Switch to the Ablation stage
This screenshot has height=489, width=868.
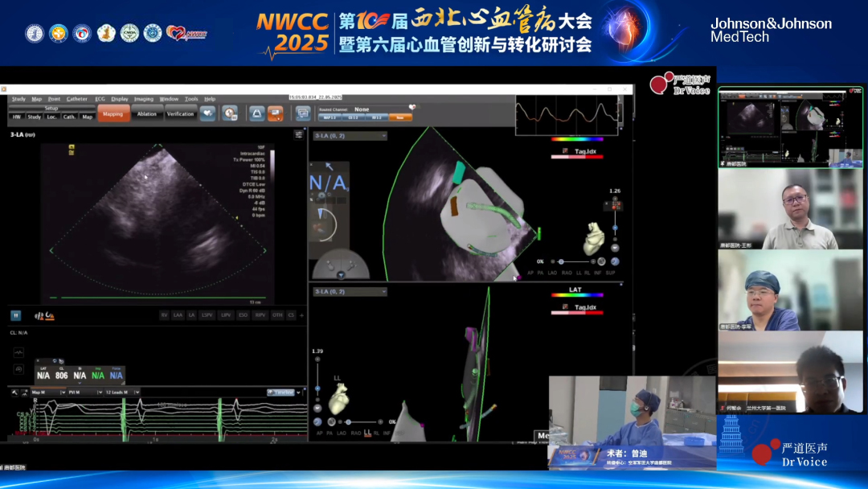click(147, 113)
